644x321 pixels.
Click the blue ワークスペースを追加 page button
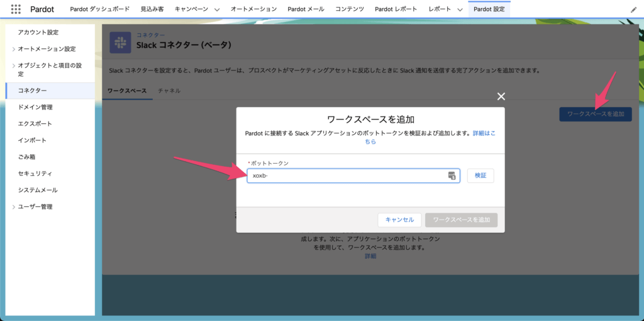(x=596, y=115)
